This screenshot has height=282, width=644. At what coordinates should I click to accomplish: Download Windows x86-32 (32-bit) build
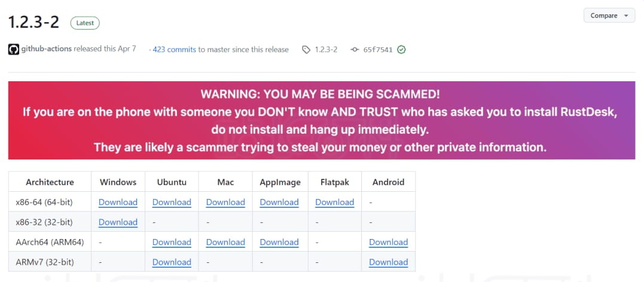[x=118, y=222]
